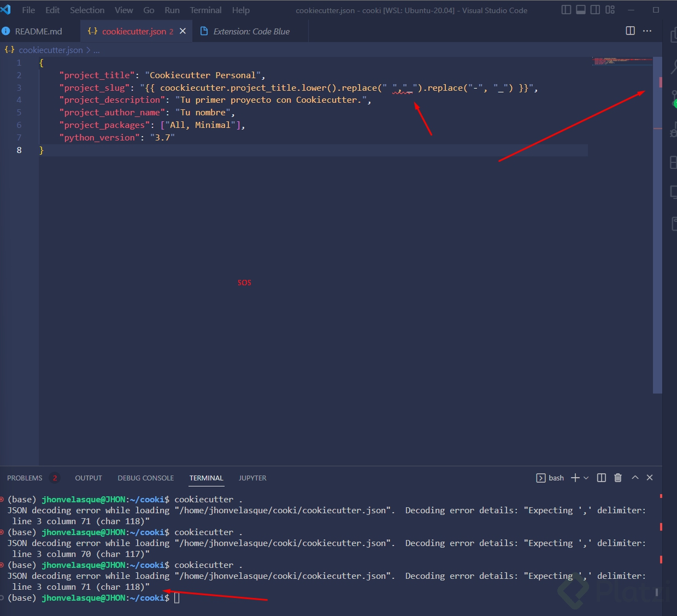Click the Split Editor Right icon
677x616 pixels.
pyautogui.click(x=630, y=31)
